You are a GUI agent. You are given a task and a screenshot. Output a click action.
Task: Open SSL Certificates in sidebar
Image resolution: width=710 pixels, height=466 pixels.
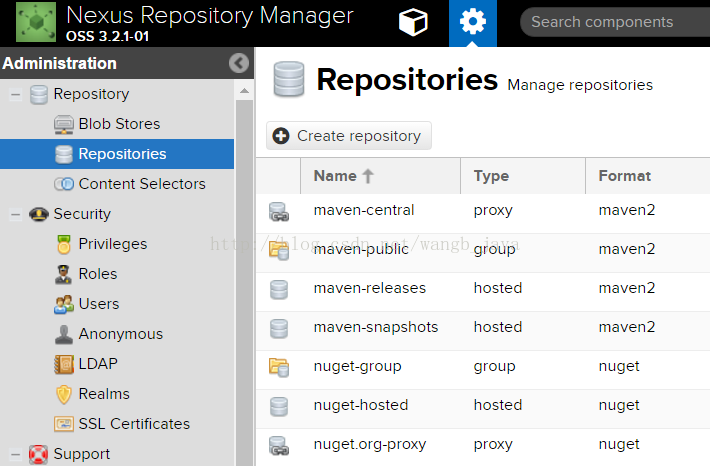[x=134, y=424]
